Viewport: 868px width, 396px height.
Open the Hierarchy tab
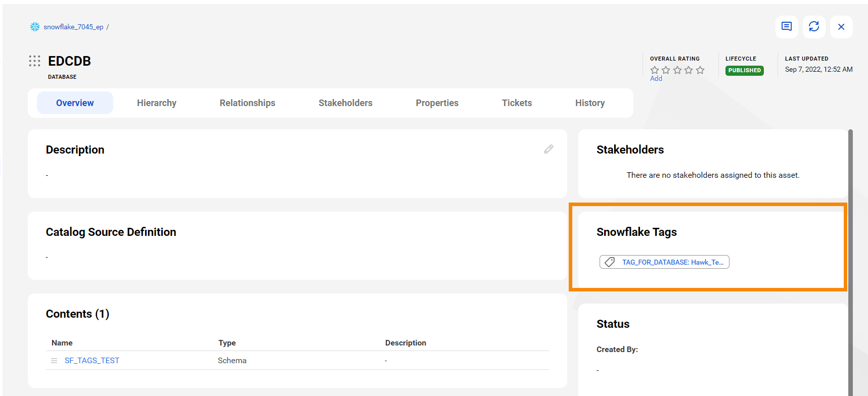click(x=157, y=103)
